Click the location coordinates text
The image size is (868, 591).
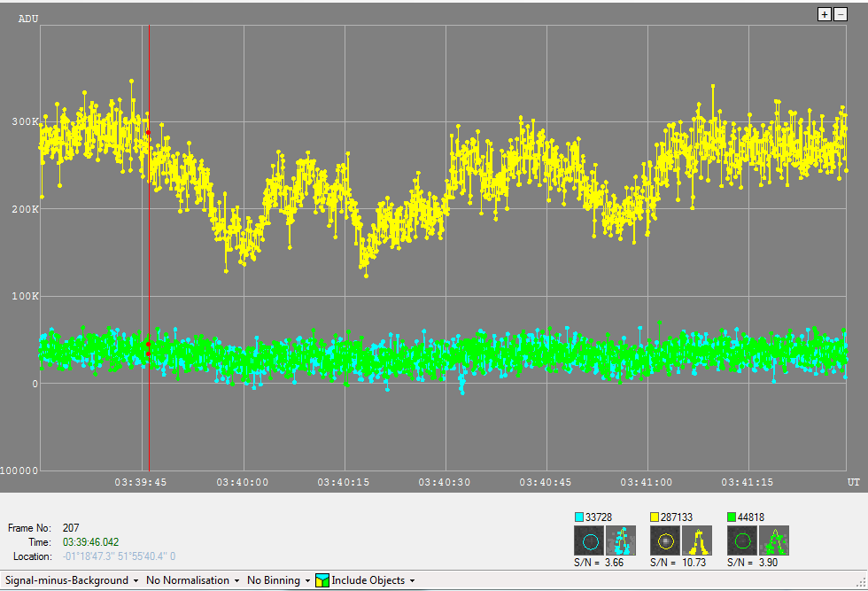[x=119, y=556]
